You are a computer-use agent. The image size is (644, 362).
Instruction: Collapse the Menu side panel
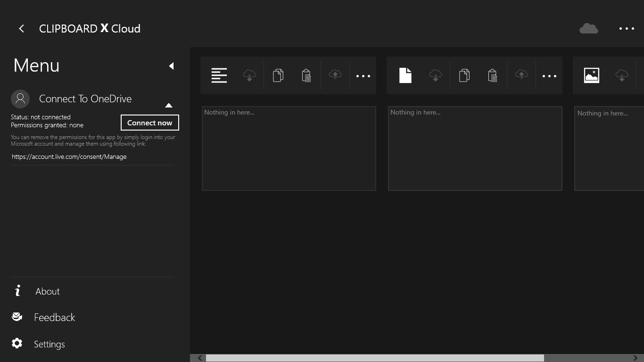point(171,66)
